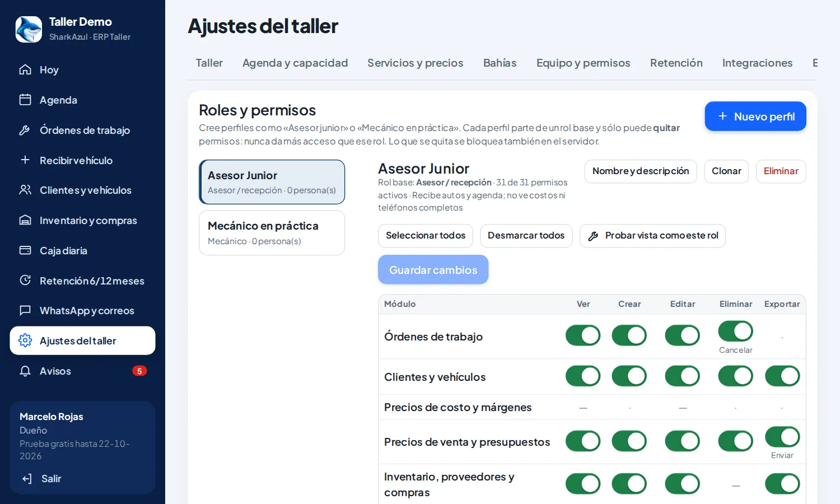Toggle Cancelar permission for Órdenes de trabajo
The image size is (840, 504).
735,331
